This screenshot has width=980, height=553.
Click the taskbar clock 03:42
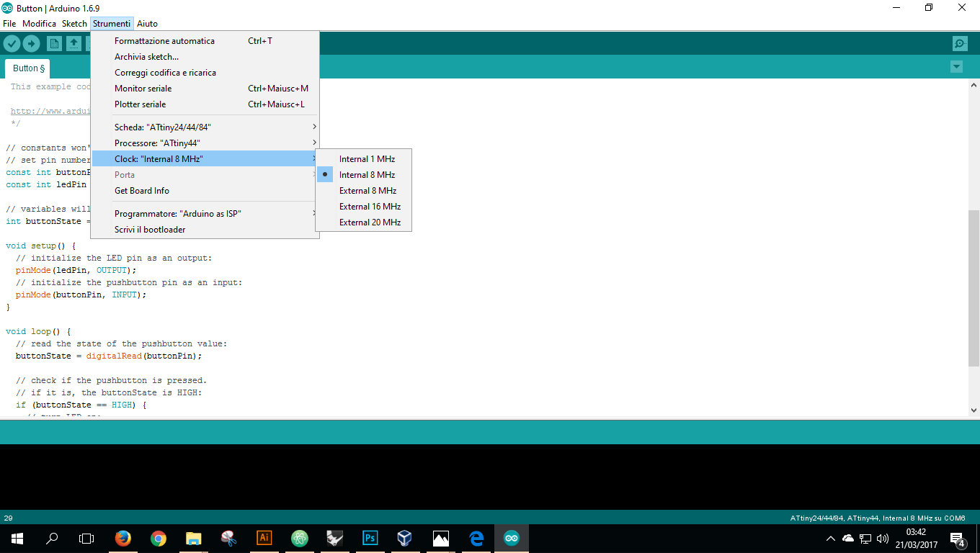click(x=917, y=531)
